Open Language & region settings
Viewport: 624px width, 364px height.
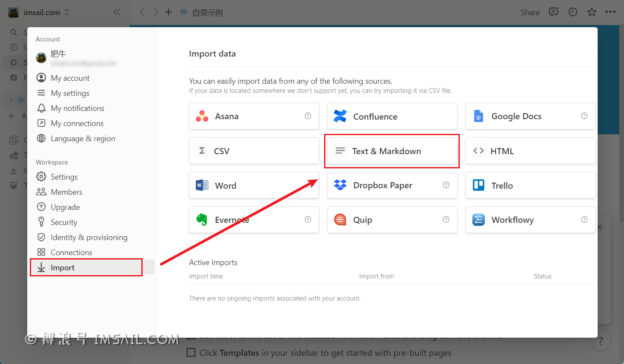point(92,138)
